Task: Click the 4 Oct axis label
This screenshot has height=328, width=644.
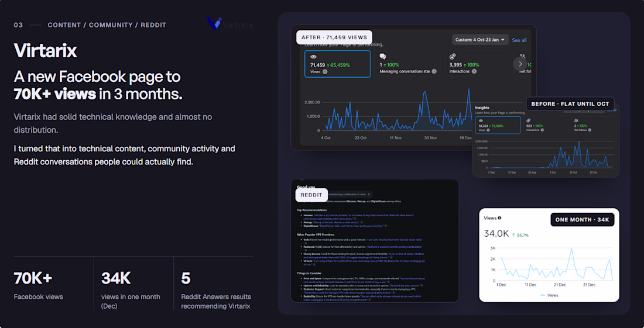Action: [x=326, y=138]
